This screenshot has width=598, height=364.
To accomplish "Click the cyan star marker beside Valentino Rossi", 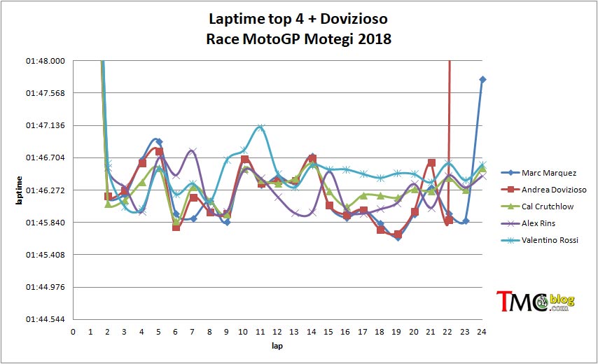I will tap(510, 240).
